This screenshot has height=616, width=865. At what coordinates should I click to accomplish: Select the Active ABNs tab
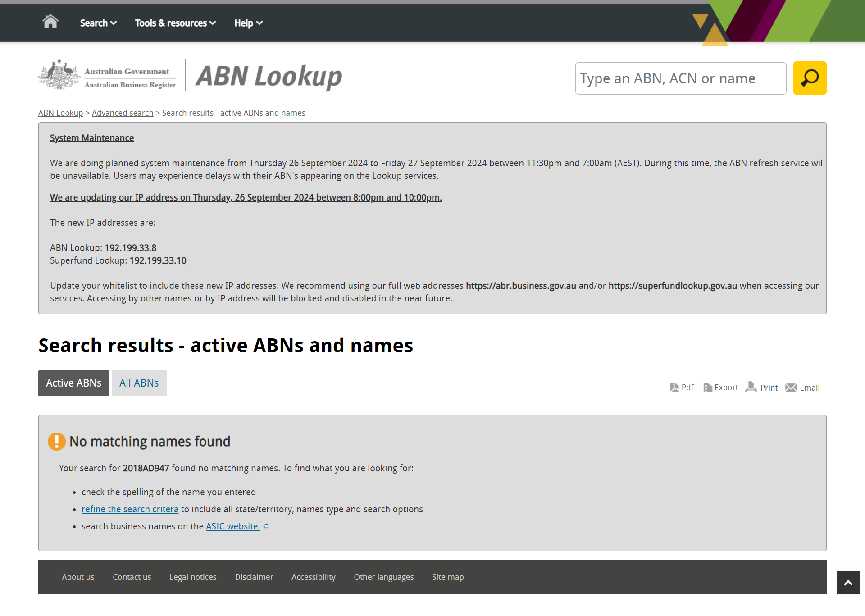click(74, 383)
